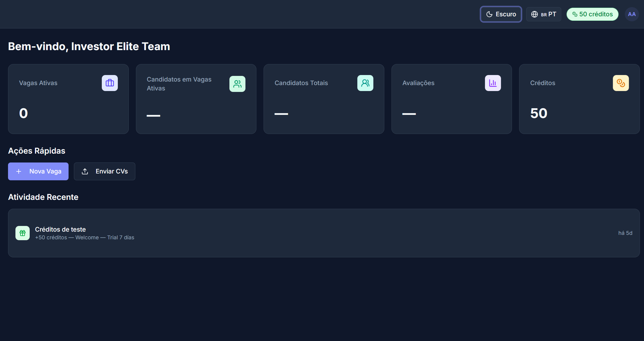644x341 pixels.
Task: Open the AA user avatar menu
Action: point(632,14)
